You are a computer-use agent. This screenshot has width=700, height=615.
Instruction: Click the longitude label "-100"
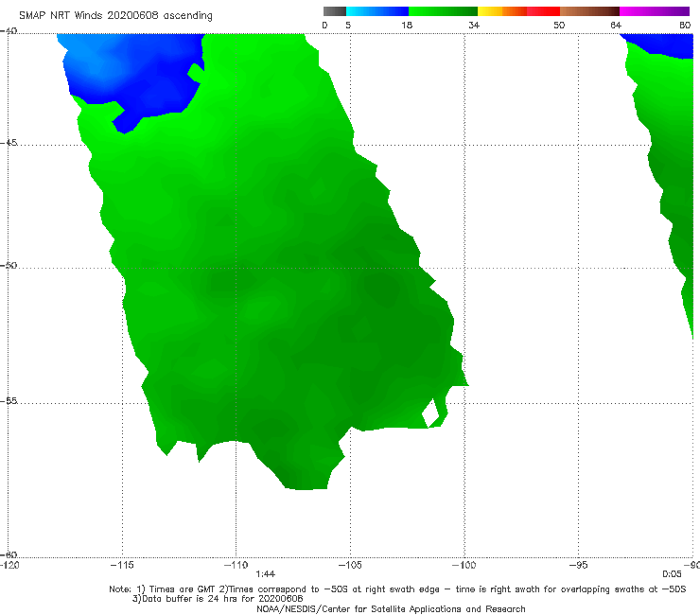pyautogui.click(x=464, y=566)
